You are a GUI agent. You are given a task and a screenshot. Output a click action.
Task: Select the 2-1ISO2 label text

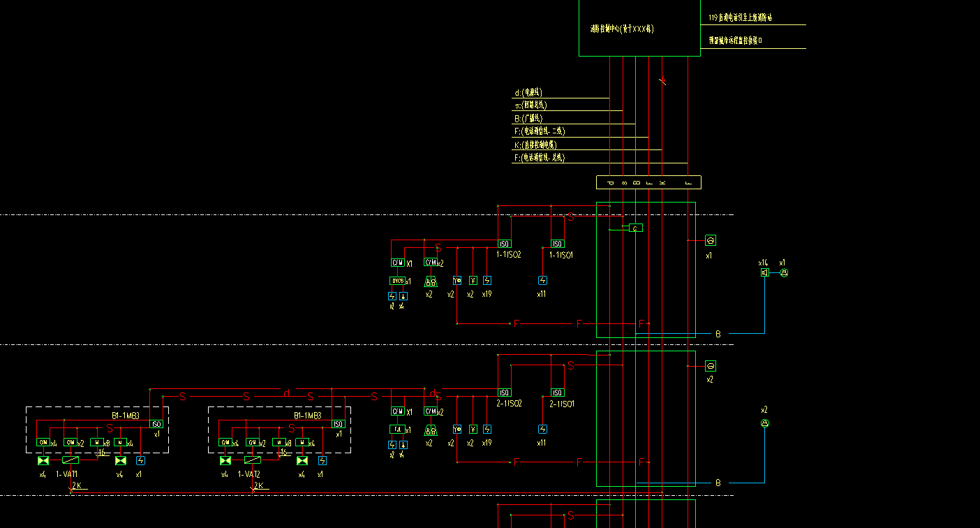pos(509,404)
